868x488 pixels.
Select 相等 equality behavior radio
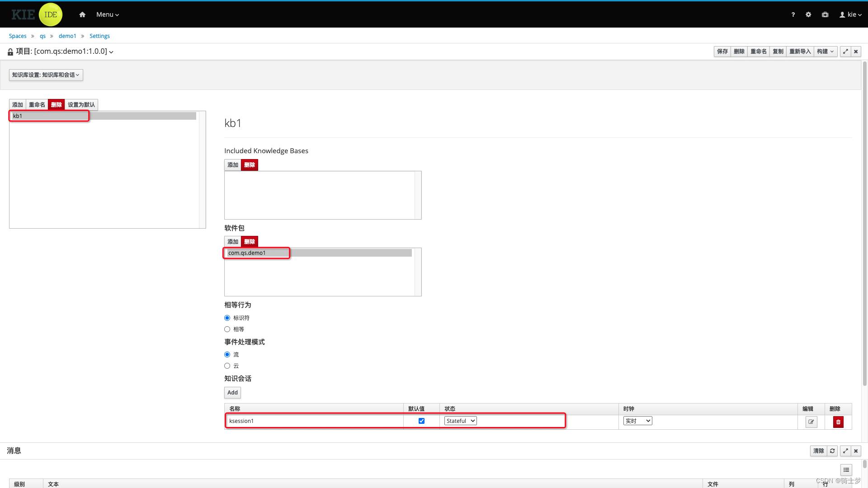pyautogui.click(x=227, y=329)
